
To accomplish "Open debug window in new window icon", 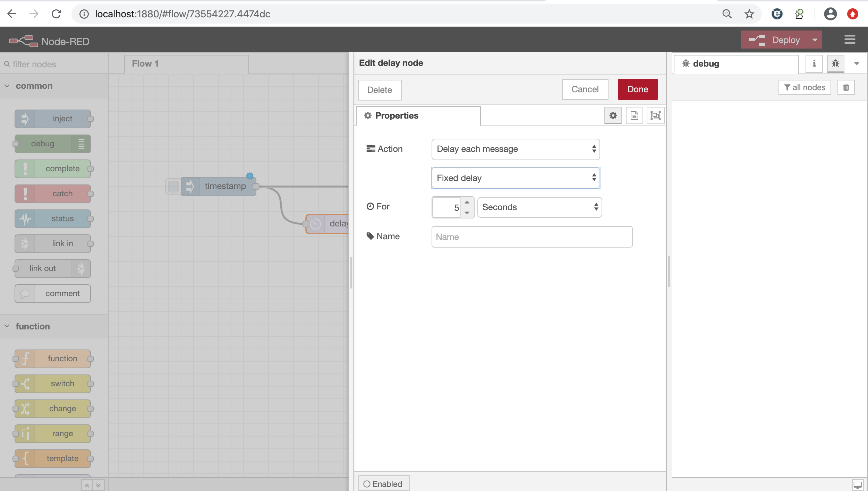I will [x=858, y=484].
